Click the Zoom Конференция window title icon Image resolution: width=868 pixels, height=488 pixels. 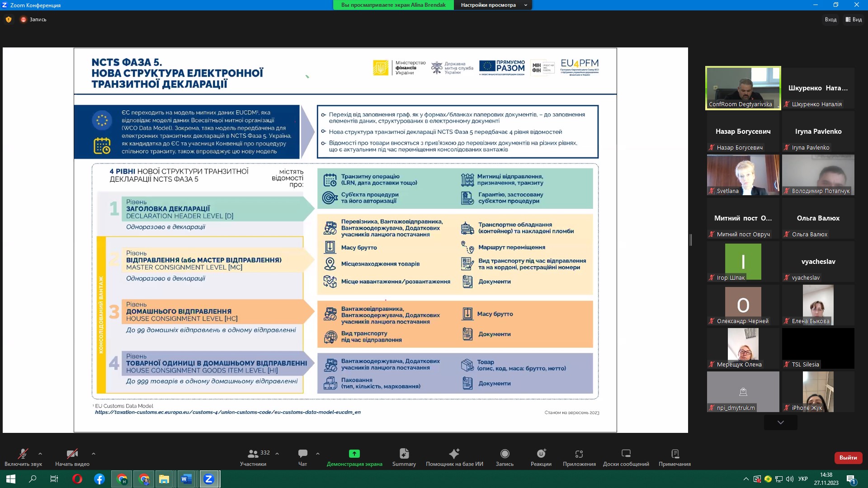click(5, 5)
